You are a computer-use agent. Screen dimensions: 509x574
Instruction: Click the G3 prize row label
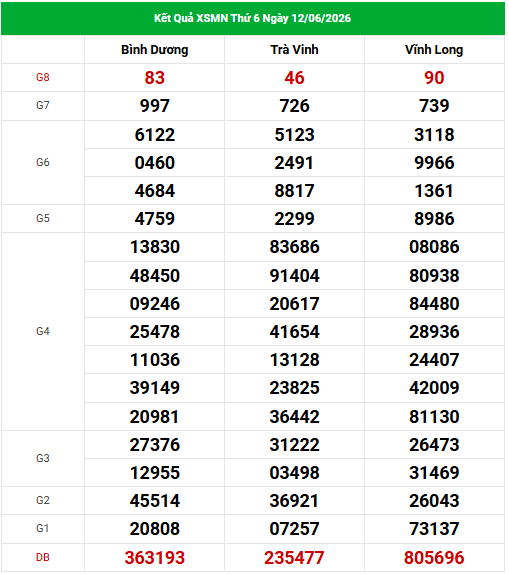[x=43, y=458]
